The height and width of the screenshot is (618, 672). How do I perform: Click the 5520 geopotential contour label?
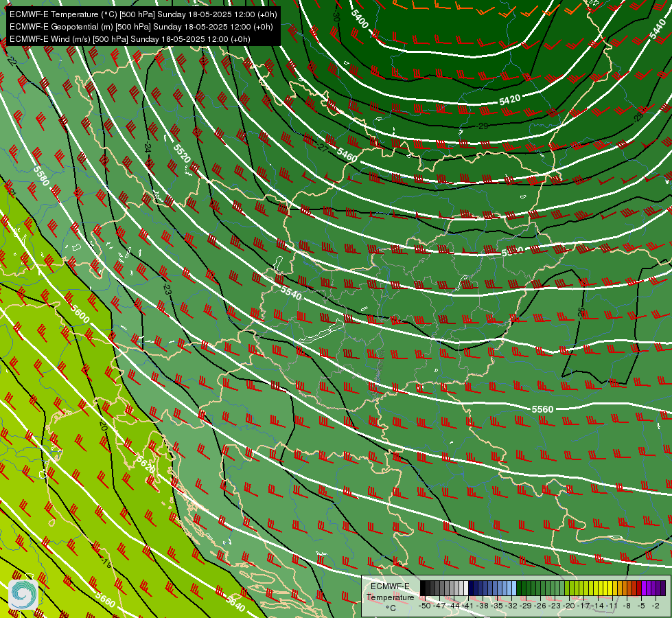click(x=182, y=153)
